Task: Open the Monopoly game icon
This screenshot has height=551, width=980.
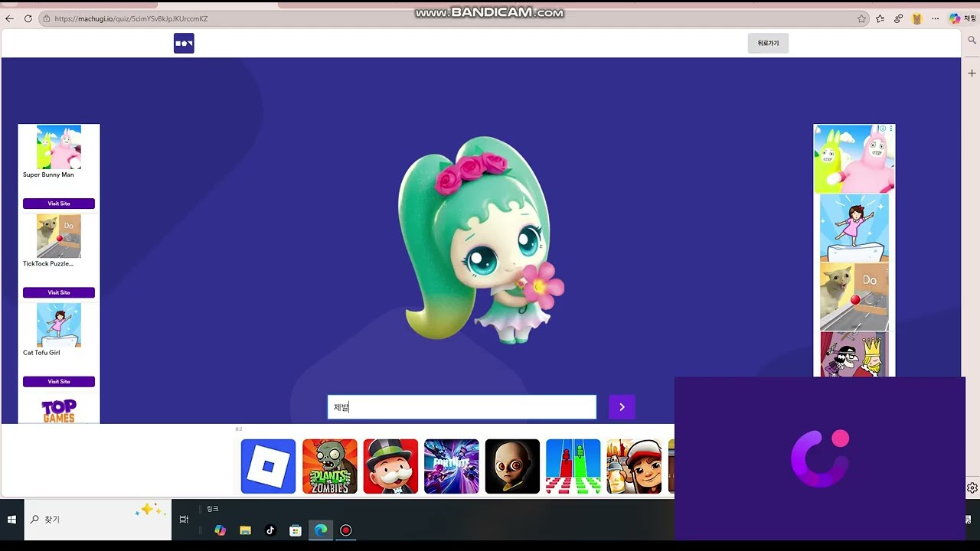Action: 390,466
